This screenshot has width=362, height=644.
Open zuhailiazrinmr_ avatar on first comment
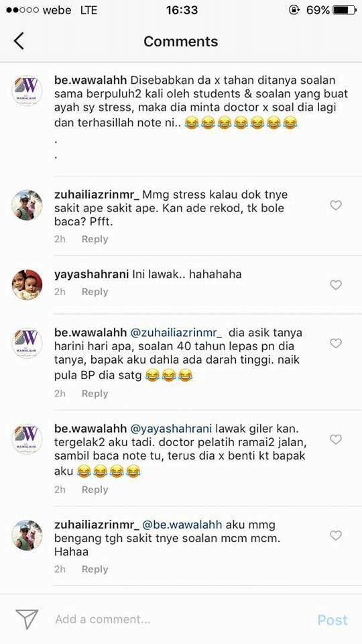(x=27, y=205)
